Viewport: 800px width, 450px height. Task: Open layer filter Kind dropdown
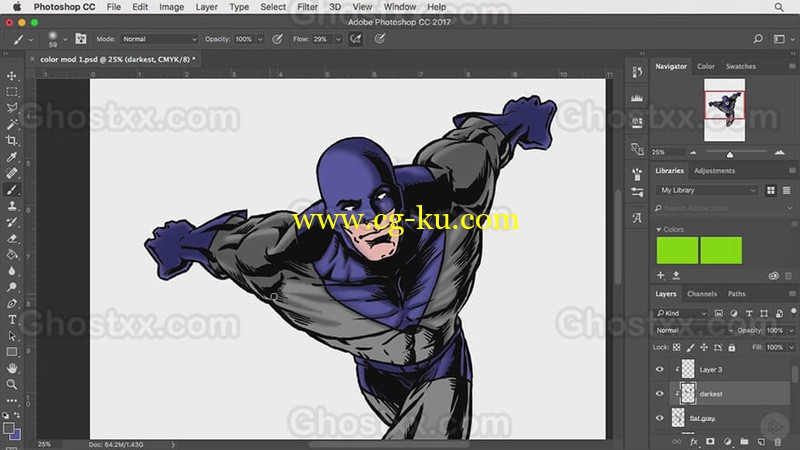tap(682, 313)
